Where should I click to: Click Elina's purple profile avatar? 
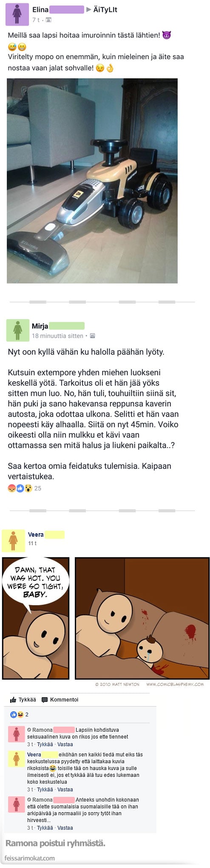click(17, 14)
